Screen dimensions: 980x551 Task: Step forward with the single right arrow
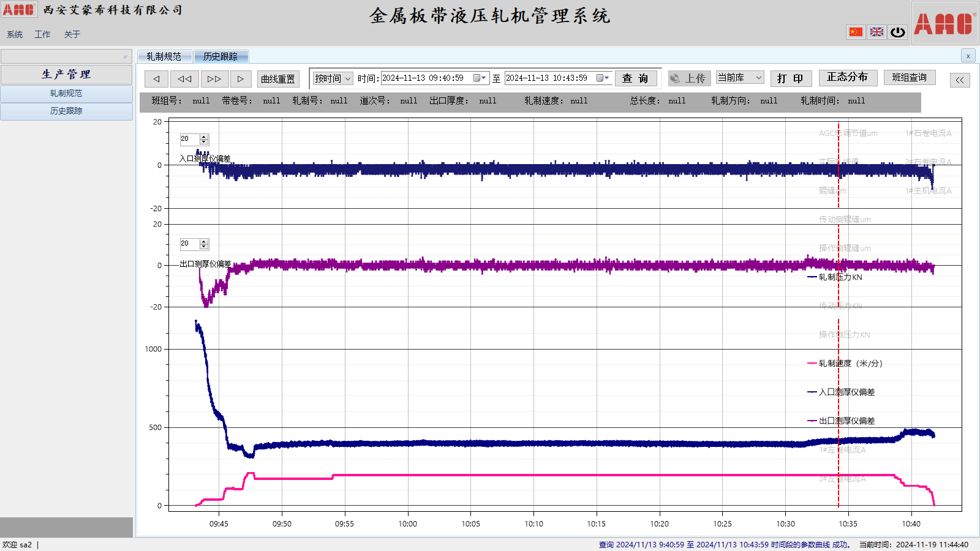tap(241, 79)
